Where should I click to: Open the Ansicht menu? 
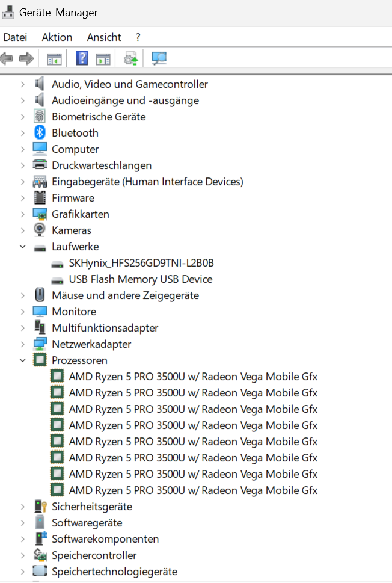tap(104, 37)
